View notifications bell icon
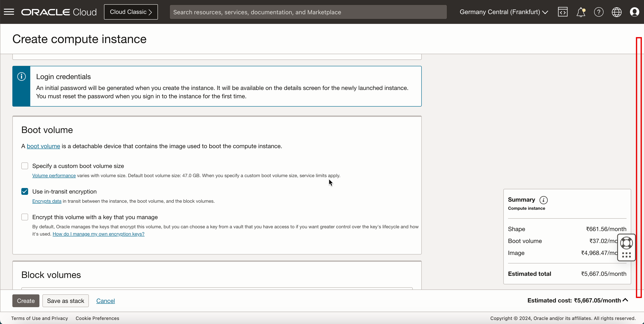The width and height of the screenshot is (644, 324). [581, 12]
